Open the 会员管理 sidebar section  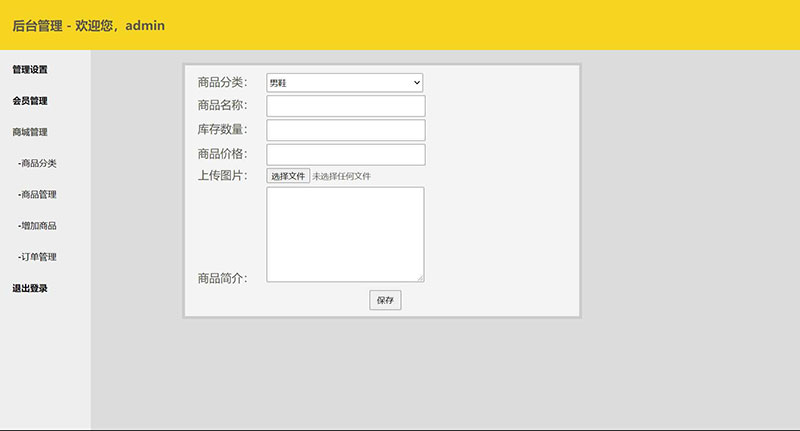[30, 101]
